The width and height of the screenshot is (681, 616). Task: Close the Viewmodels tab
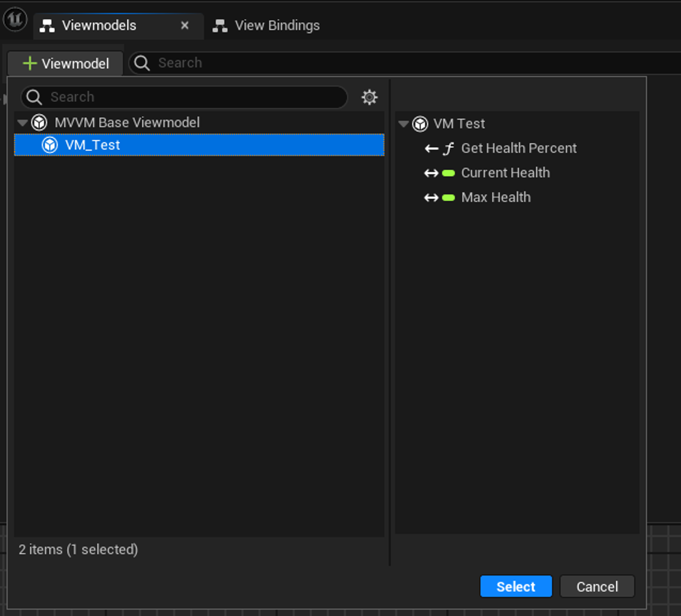(185, 26)
